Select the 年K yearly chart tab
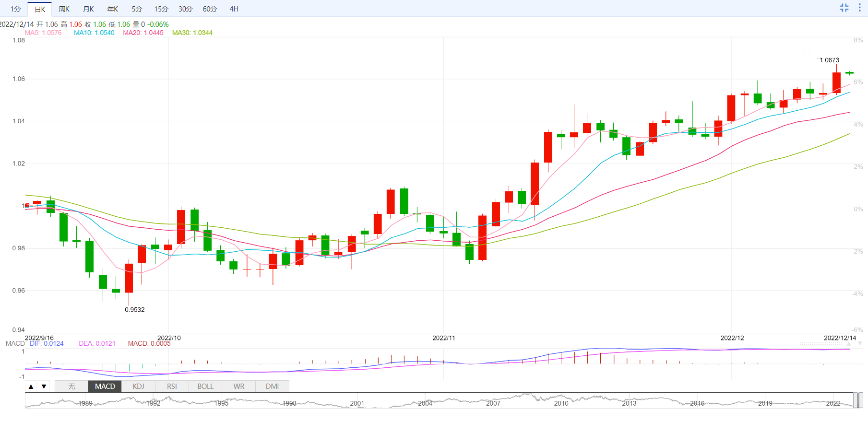This screenshot has height=421, width=868. coord(113,9)
